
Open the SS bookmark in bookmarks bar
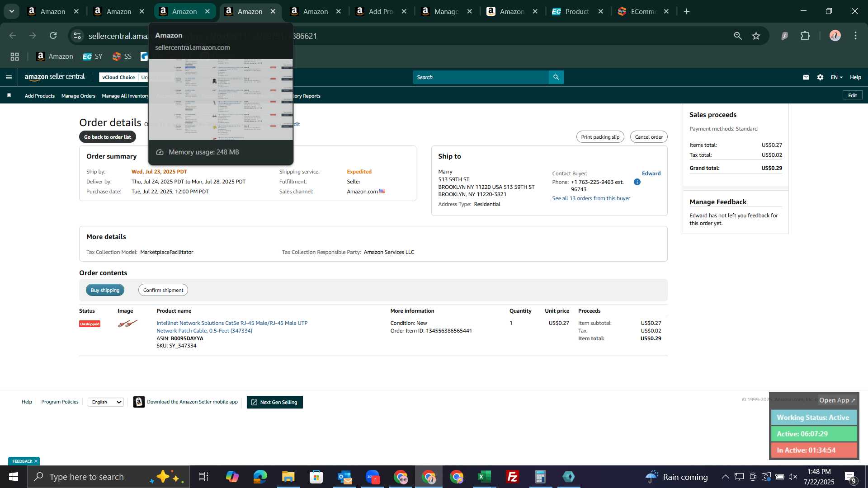tap(122, 56)
